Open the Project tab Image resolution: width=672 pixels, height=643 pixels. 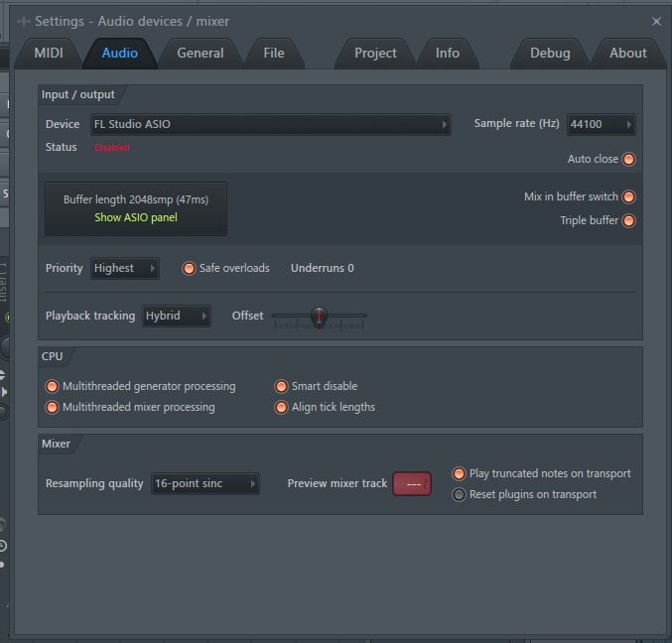[375, 54]
